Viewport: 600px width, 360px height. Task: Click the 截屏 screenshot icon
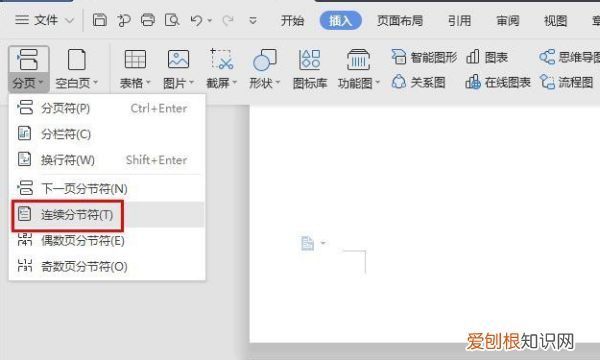(x=222, y=60)
